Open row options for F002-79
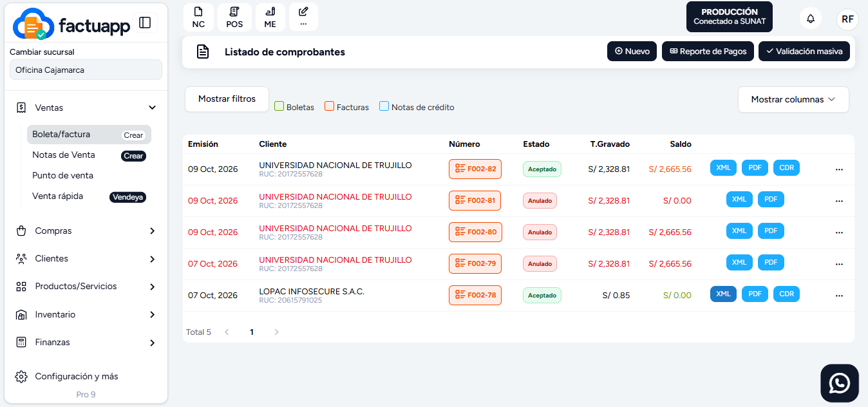This screenshot has height=407, width=868. [x=839, y=264]
